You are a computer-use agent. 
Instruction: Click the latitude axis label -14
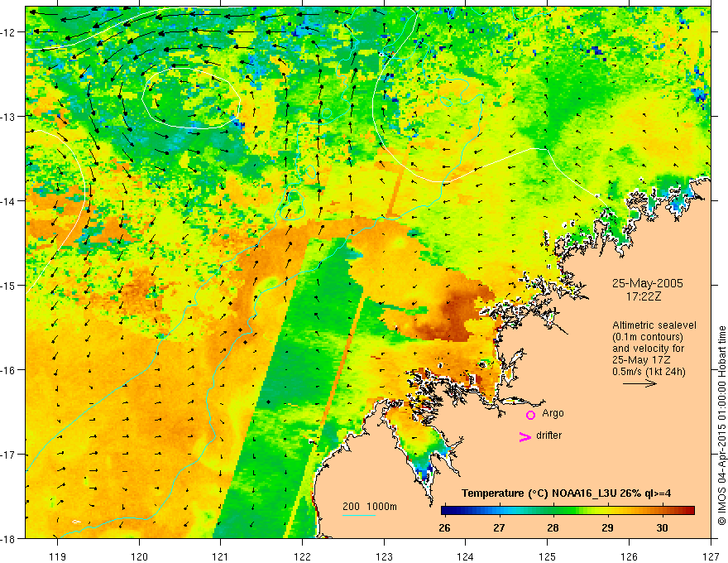[x=8, y=201]
